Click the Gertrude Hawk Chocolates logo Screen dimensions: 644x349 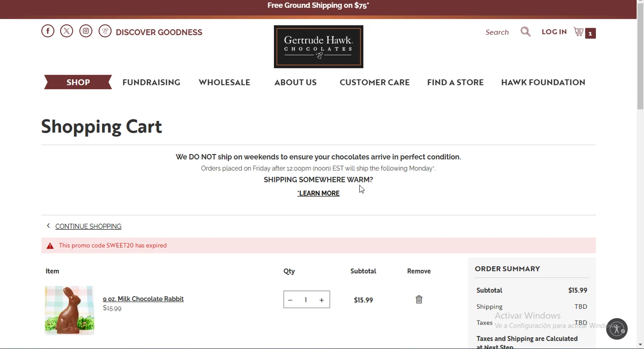319,47
